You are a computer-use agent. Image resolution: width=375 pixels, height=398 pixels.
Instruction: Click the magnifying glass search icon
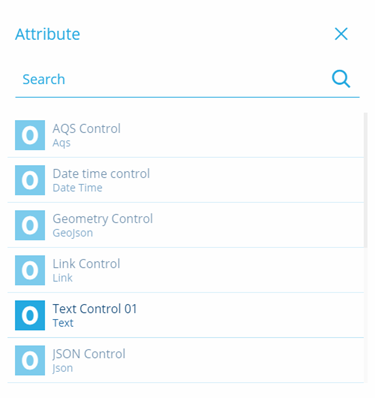(341, 79)
